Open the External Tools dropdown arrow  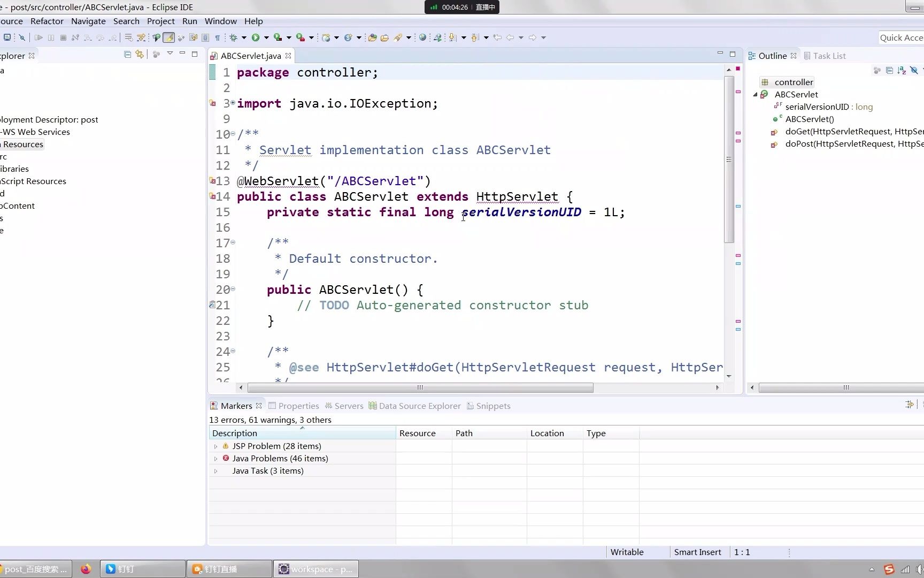(x=311, y=37)
